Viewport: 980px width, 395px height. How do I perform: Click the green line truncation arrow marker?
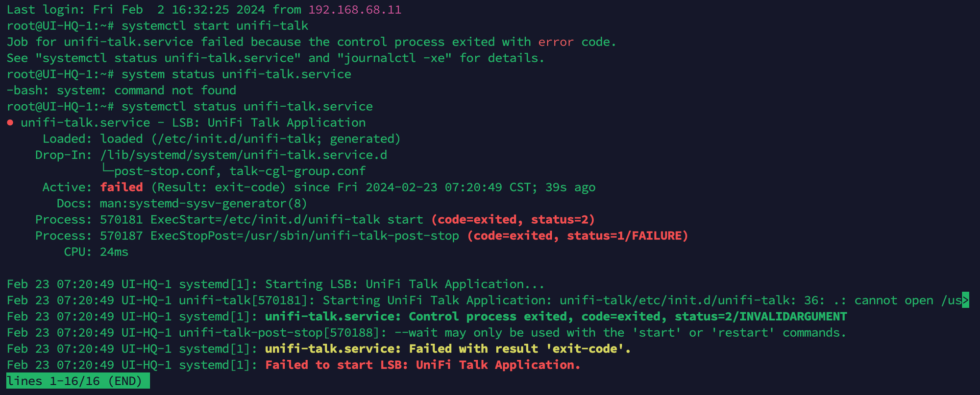pos(965,300)
